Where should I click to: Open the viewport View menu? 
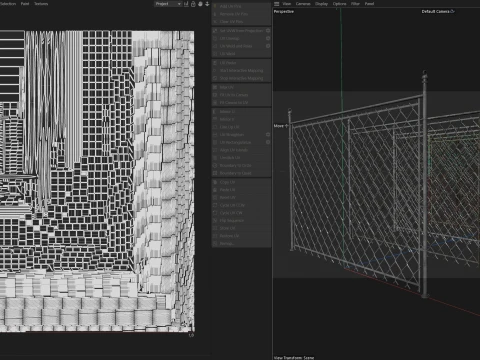tap(287, 4)
